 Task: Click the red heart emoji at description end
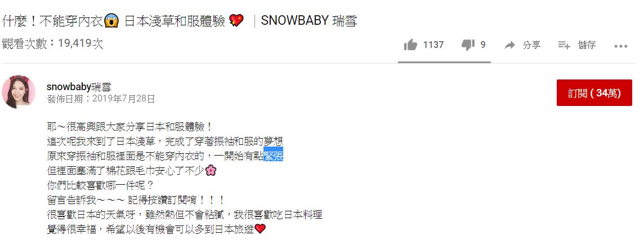(x=260, y=229)
